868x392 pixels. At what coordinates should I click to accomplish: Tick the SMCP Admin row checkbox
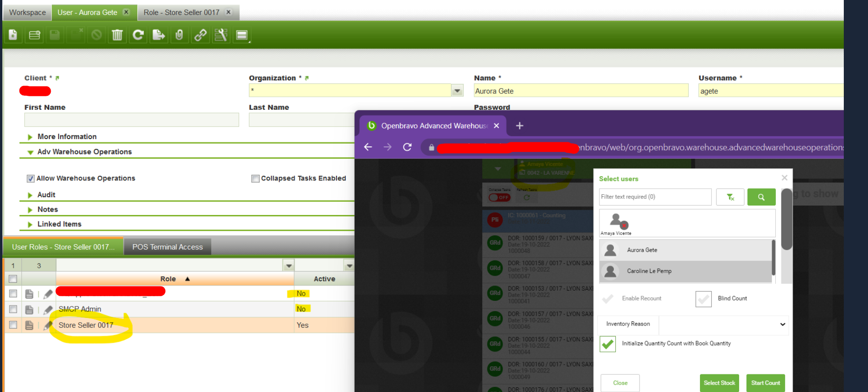(13, 309)
